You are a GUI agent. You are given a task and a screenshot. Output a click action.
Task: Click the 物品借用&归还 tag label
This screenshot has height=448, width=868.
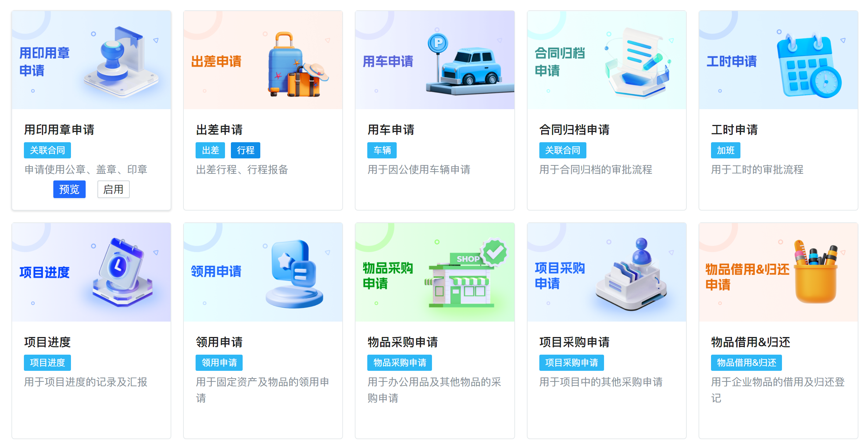746,363
